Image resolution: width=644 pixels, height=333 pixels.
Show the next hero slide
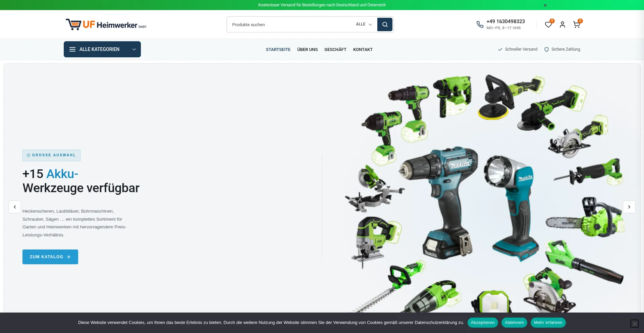[629, 207]
